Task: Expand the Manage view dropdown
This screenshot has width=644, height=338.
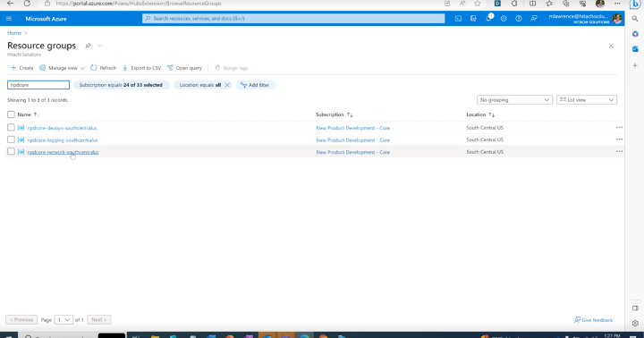Action: pyautogui.click(x=62, y=68)
